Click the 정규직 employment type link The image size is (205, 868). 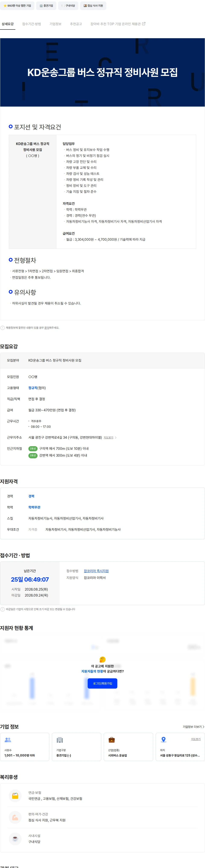click(33, 388)
